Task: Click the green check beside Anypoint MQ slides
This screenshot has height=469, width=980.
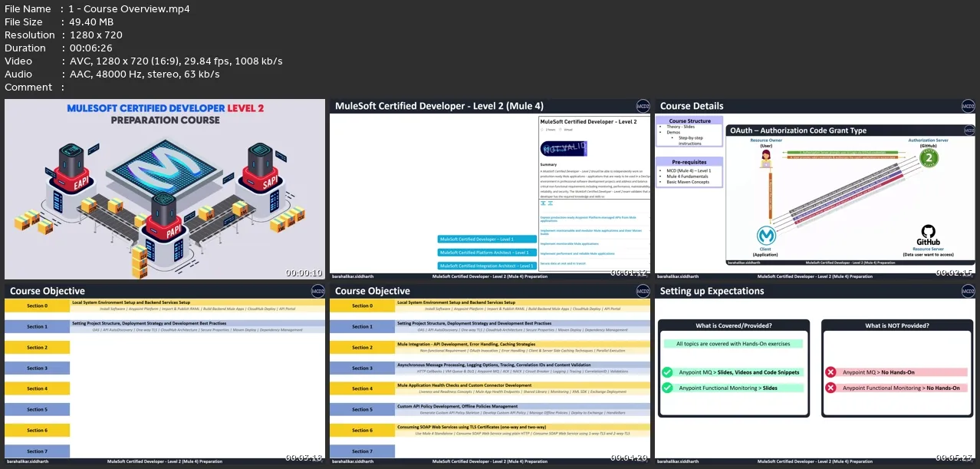Action: pos(667,372)
